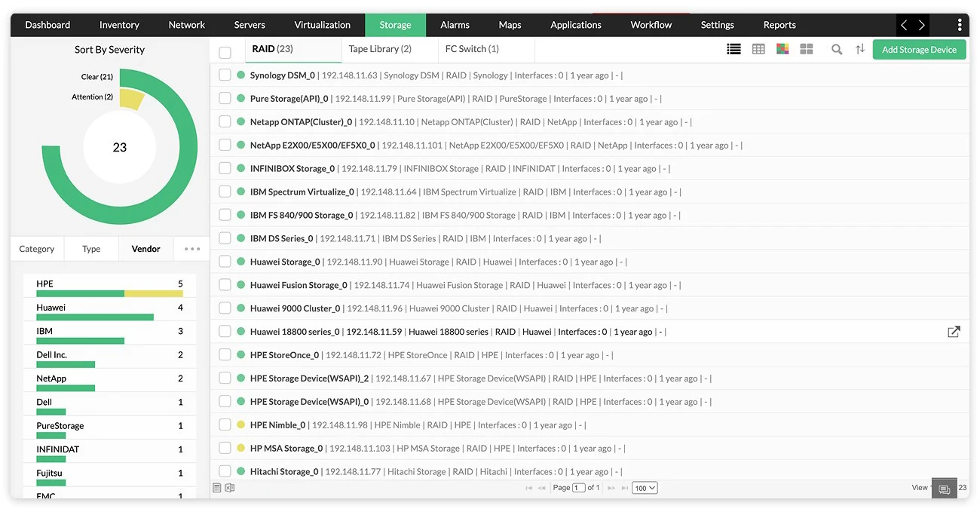Viewport: 980px width, 518px height.
Task: Click Add Storage Device button
Action: [x=919, y=50]
